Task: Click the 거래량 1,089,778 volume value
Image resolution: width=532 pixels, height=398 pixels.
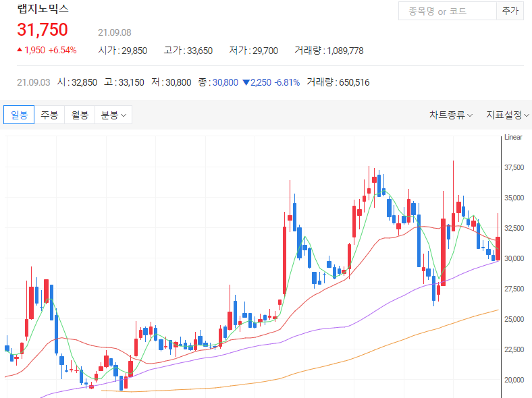Action: tap(329, 51)
